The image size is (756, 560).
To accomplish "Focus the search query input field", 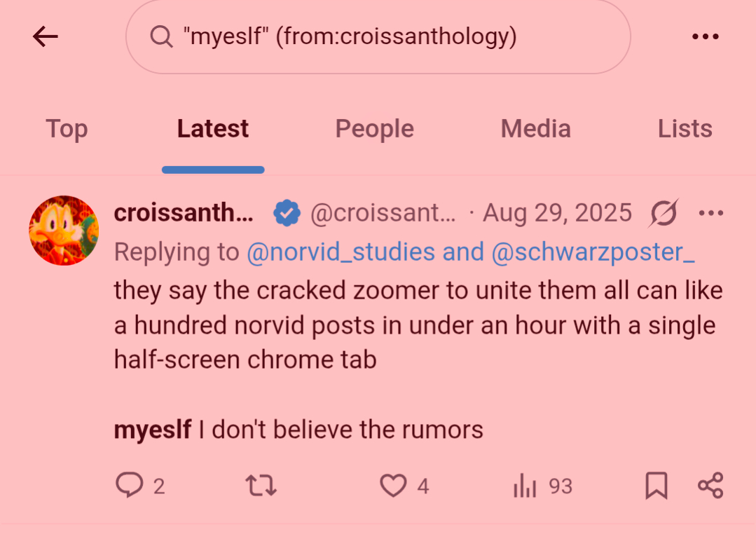I will (x=392, y=36).
